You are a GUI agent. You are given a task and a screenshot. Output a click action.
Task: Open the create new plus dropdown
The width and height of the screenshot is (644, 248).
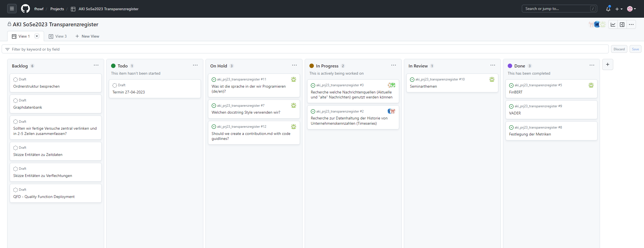[x=619, y=9]
